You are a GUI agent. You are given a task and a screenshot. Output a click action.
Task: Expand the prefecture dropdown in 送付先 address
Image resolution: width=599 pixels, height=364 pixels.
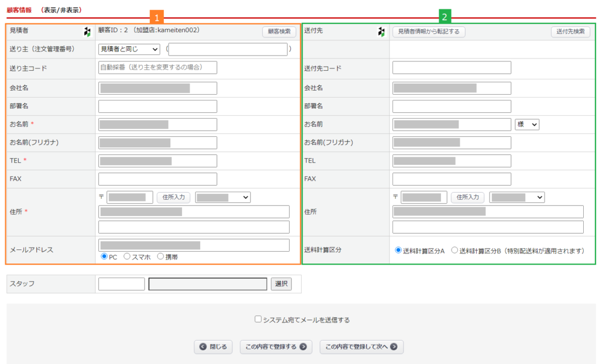pyautogui.click(x=517, y=197)
